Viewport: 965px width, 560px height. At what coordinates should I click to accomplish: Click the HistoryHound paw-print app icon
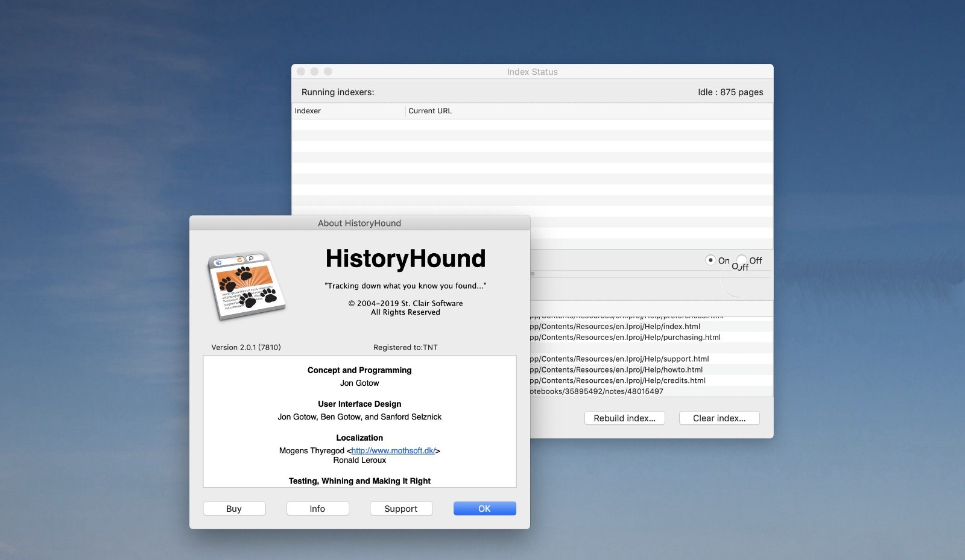pos(247,285)
